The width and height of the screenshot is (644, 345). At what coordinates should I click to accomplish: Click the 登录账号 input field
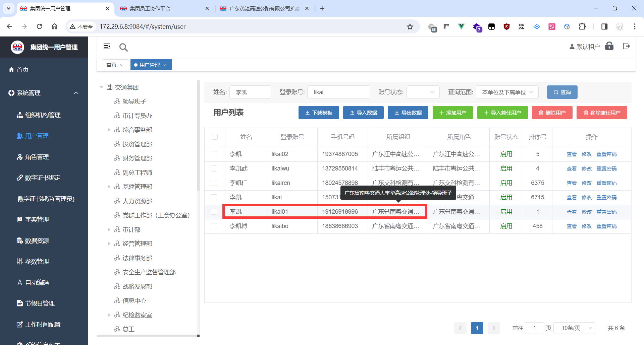click(338, 92)
